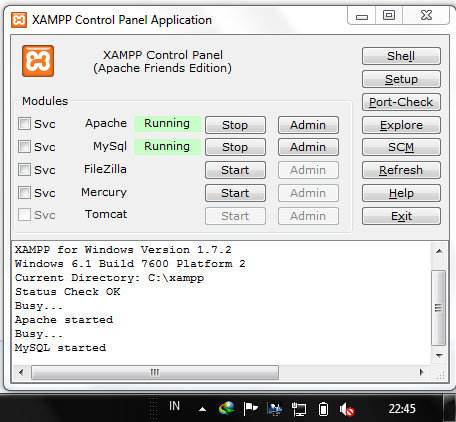The image size is (456, 422).
Task: Enable Svc checkbox for MySql
Action: [24, 146]
